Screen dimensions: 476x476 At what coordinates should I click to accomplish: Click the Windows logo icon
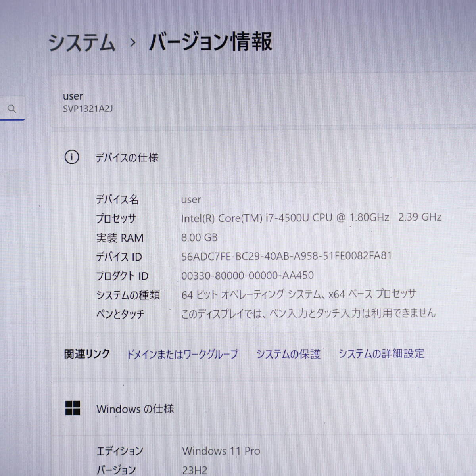pyautogui.click(x=73, y=408)
